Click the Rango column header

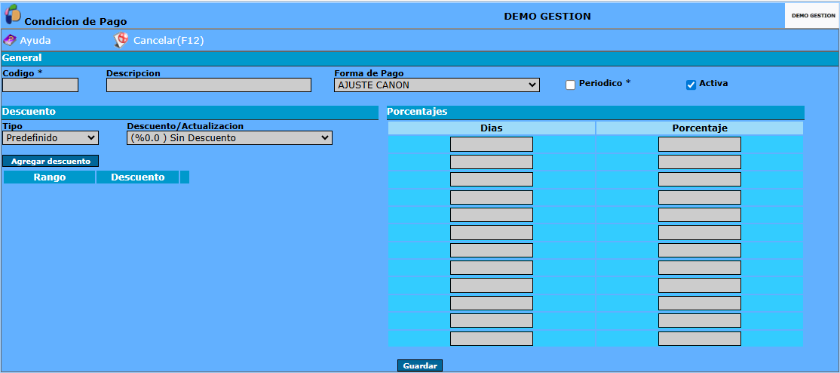tap(50, 177)
